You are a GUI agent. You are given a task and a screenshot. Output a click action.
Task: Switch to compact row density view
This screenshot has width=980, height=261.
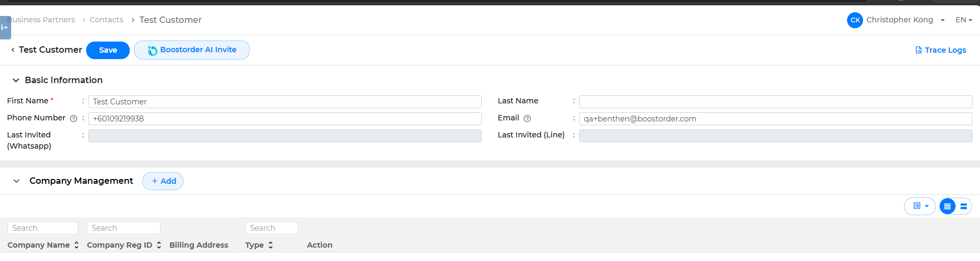[948, 206]
